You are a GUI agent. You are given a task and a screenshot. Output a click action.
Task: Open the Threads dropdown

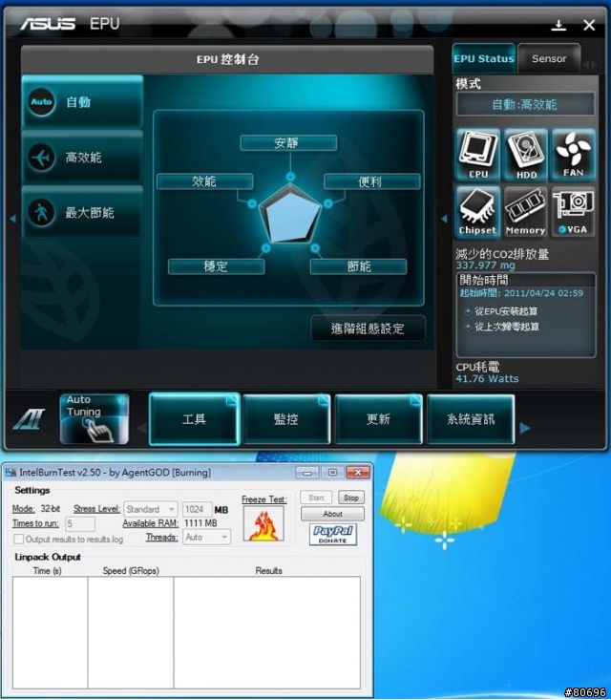click(206, 537)
